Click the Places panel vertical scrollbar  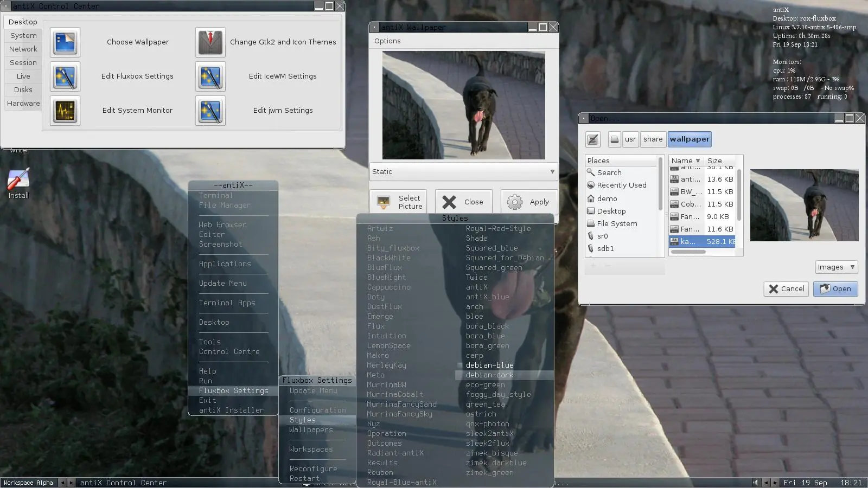click(x=660, y=184)
